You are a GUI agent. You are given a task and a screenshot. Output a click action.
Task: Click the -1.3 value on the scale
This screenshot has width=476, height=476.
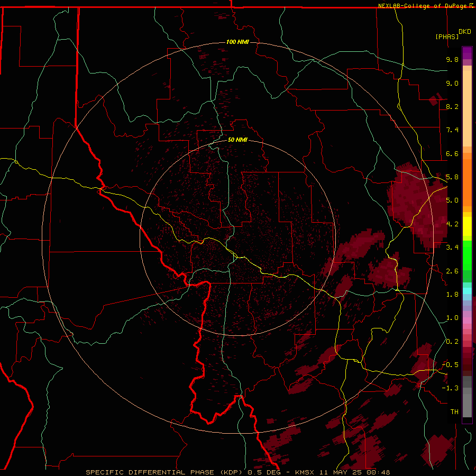click(x=450, y=388)
